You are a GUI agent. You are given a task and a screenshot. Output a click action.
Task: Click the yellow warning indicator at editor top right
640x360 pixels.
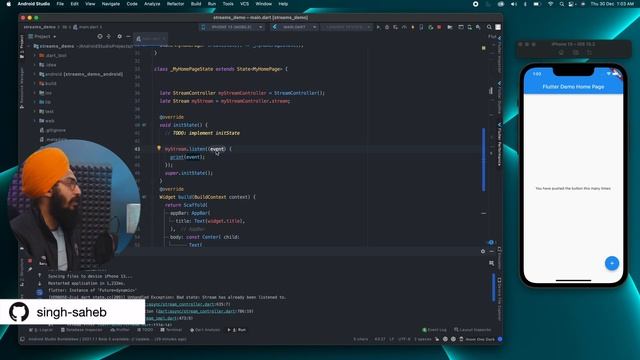click(484, 48)
